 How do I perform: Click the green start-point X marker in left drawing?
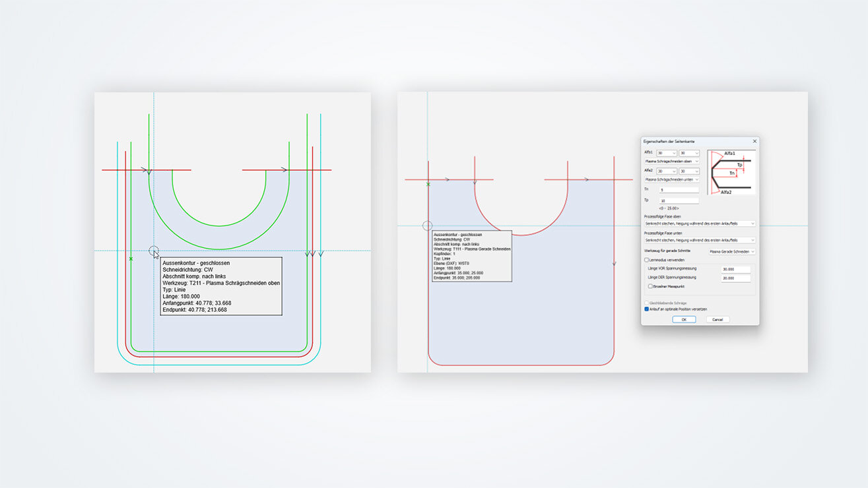pos(131,259)
